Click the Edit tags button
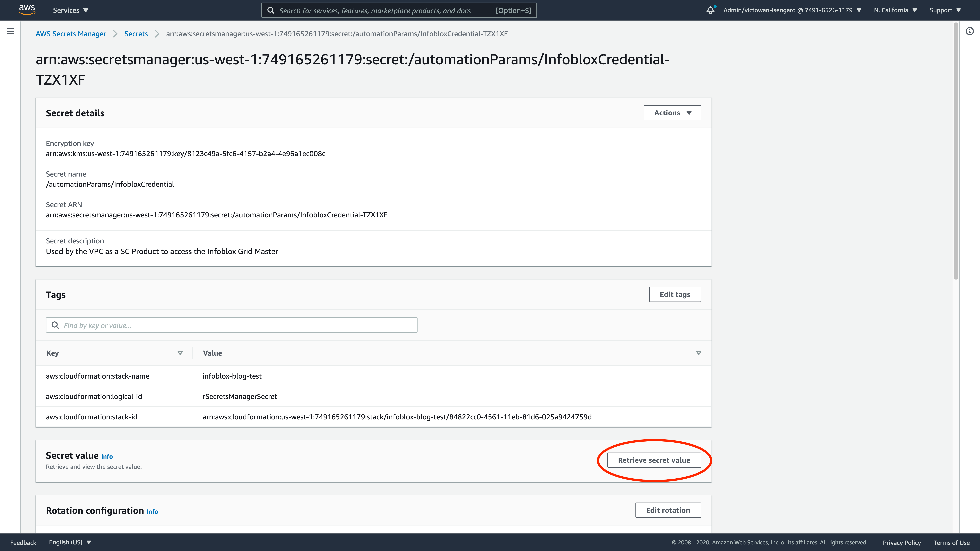This screenshot has height=551, width=980. [675, 294]
